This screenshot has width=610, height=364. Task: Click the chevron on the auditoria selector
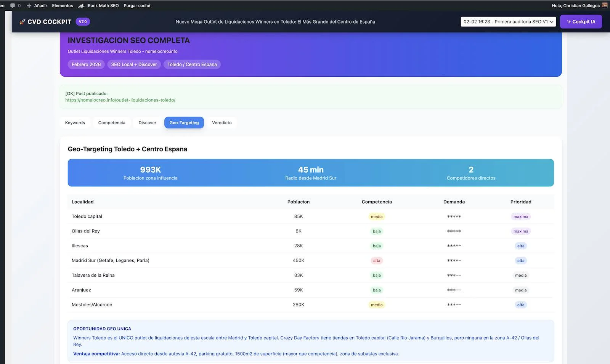point(551,22)
